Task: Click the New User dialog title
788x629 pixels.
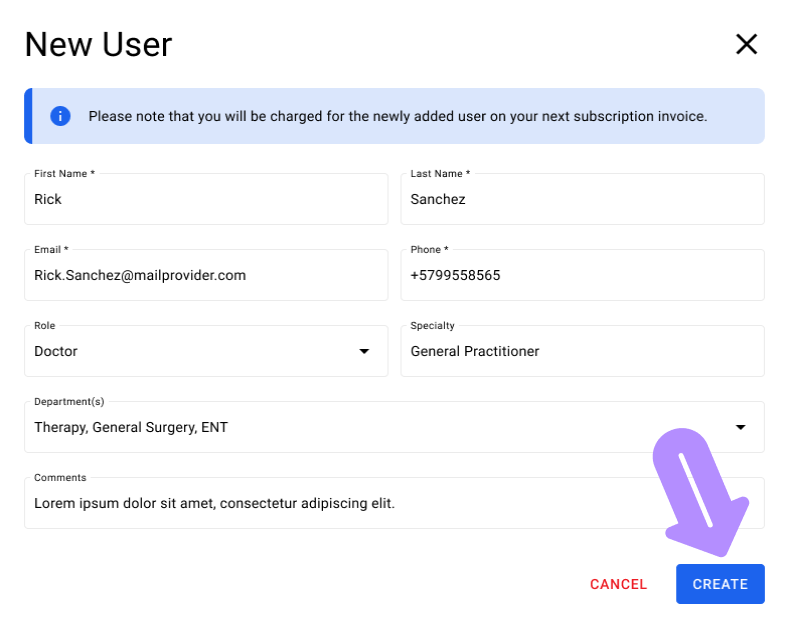Action: [98, 44]
